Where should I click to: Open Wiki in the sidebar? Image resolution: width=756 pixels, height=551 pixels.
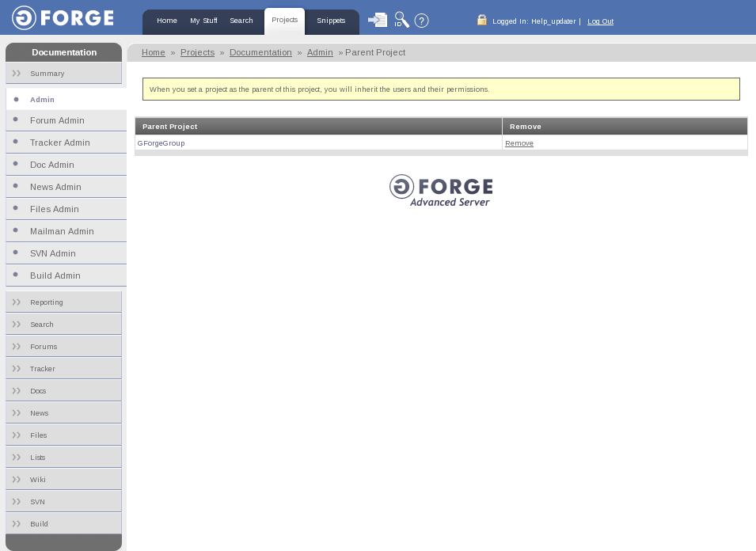[63, 480]
